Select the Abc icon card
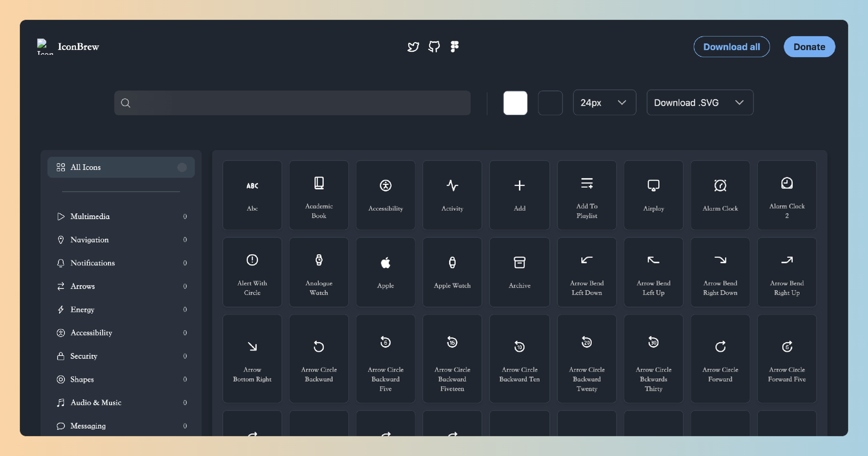 pos(252,195)
